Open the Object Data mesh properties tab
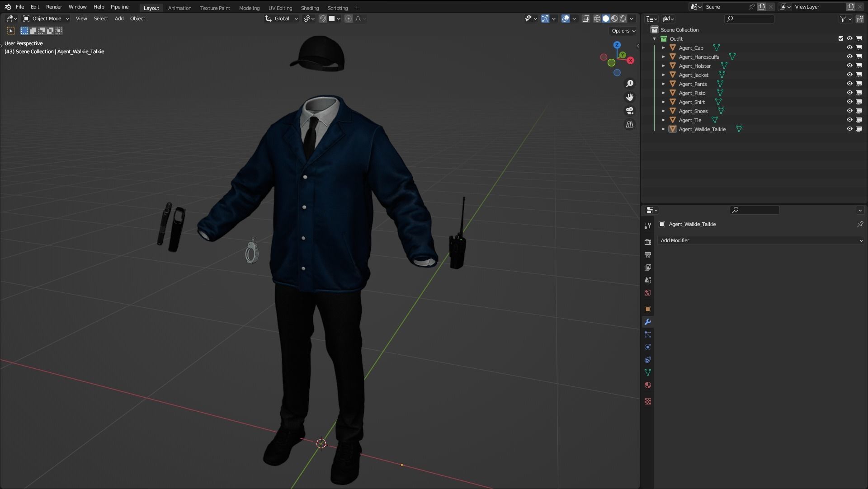This screenshot has height=489, width=868. (648, 372)
